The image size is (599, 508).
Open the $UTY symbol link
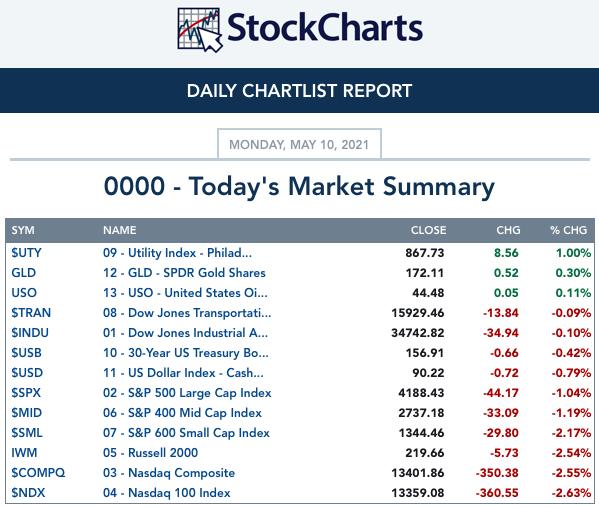(26, 253)
